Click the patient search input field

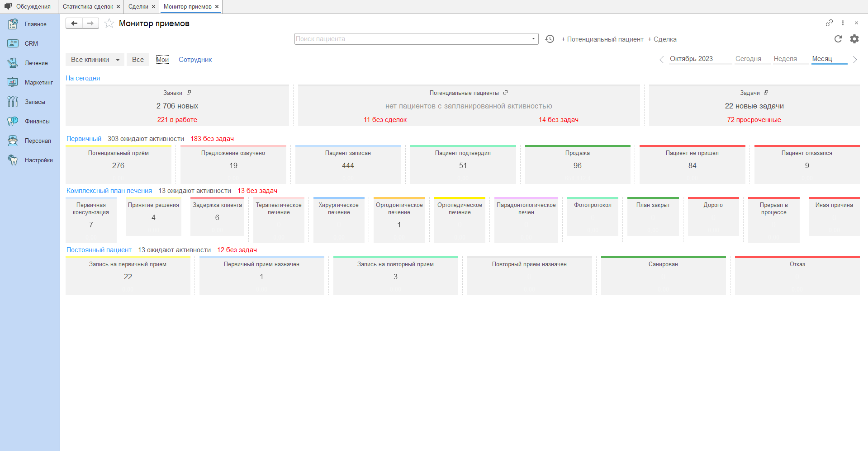pos(411,39)
